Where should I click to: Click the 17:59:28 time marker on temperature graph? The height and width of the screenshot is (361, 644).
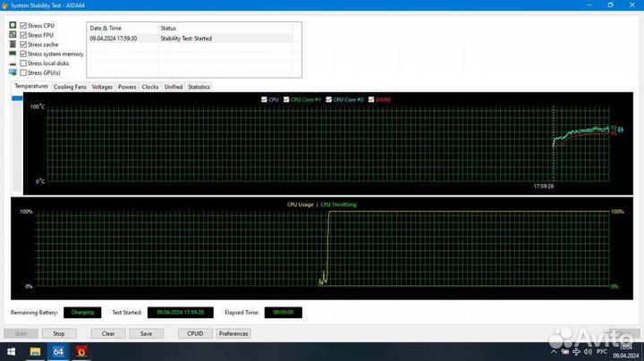544,186
